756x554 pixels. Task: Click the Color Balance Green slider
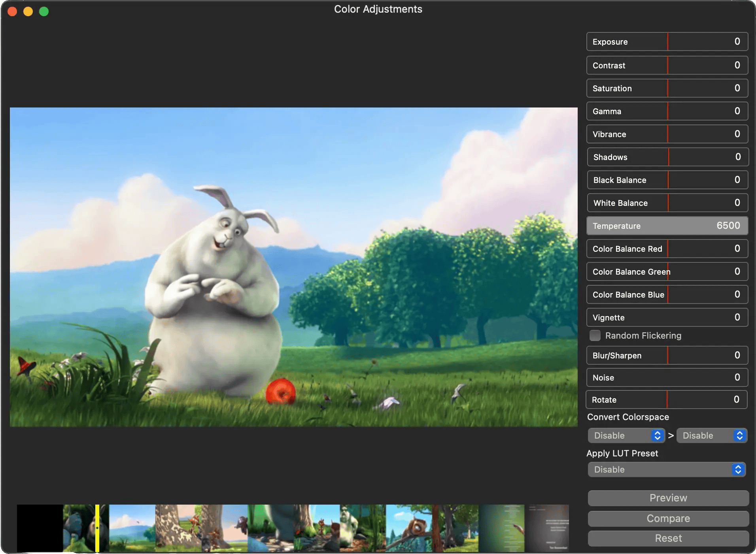point(667,271)
